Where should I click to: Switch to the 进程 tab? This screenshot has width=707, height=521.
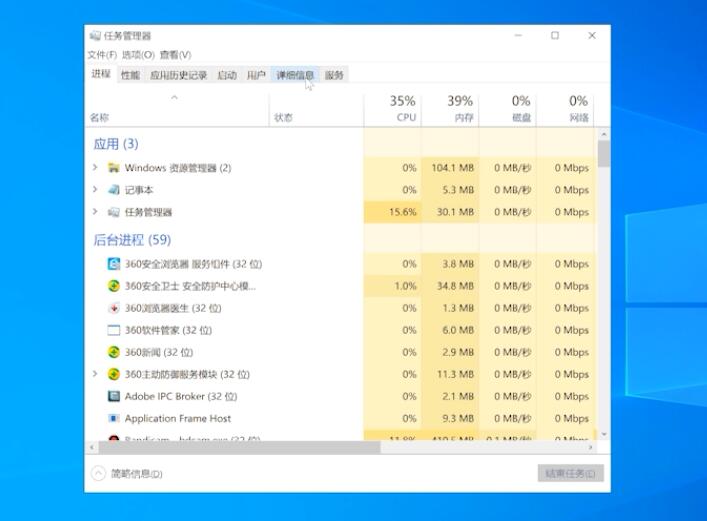click(x=101, y=74)
